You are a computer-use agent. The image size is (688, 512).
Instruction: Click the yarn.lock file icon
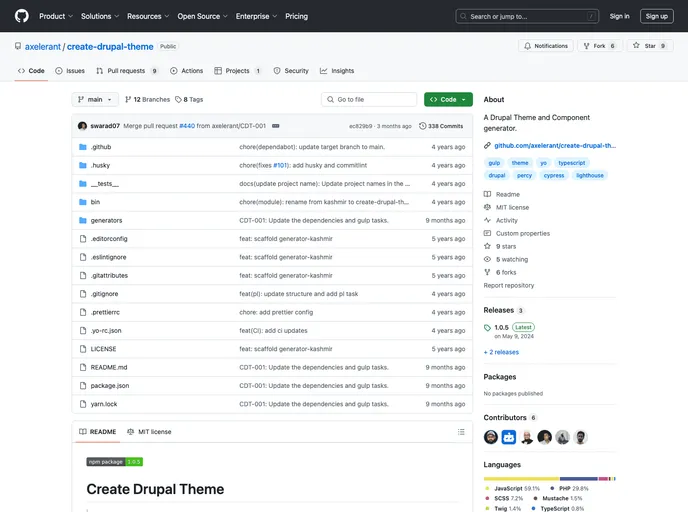tap(82, 404)
